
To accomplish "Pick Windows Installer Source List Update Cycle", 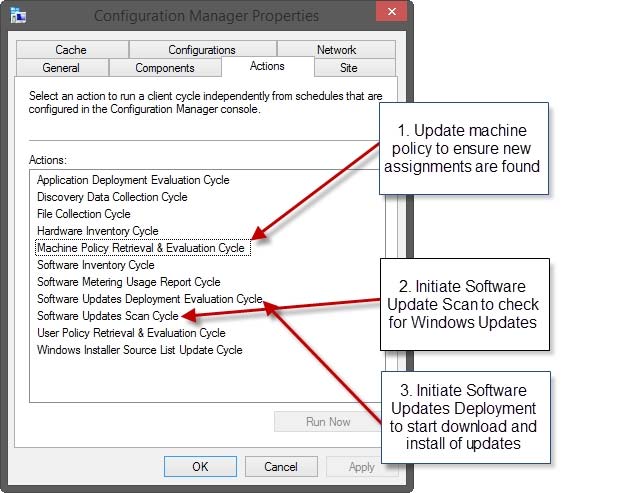I will (x=140, y=350).
